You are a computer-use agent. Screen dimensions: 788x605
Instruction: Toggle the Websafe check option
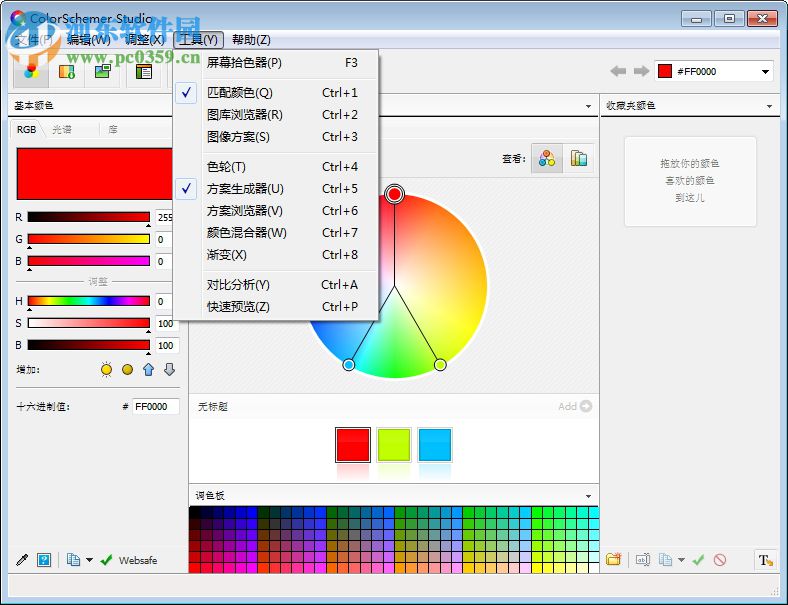129,560
